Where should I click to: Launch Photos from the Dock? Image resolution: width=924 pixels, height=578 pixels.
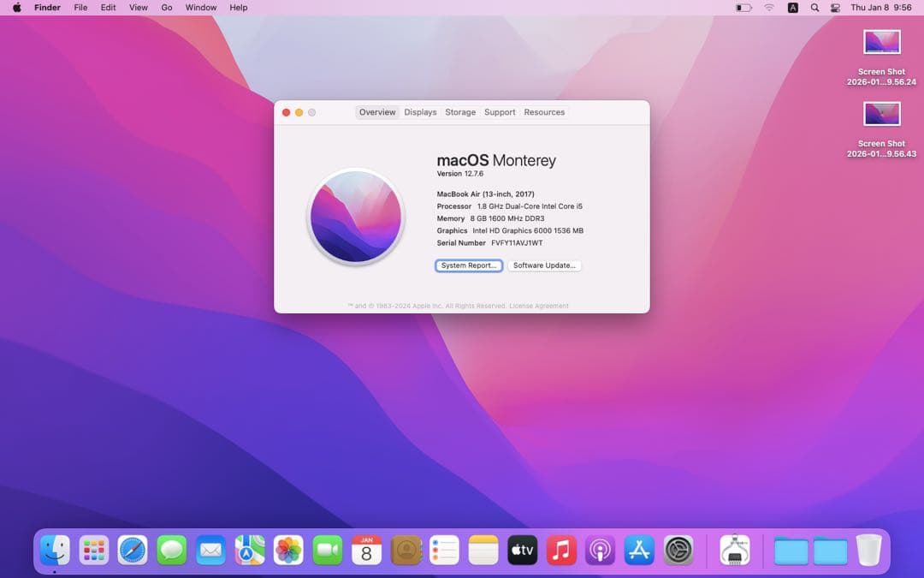click(288, 551)
